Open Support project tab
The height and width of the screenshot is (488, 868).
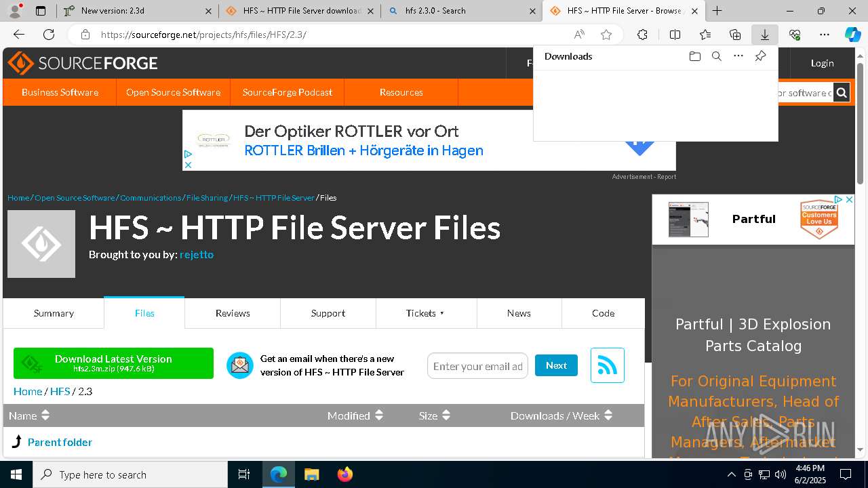[328, 313]
